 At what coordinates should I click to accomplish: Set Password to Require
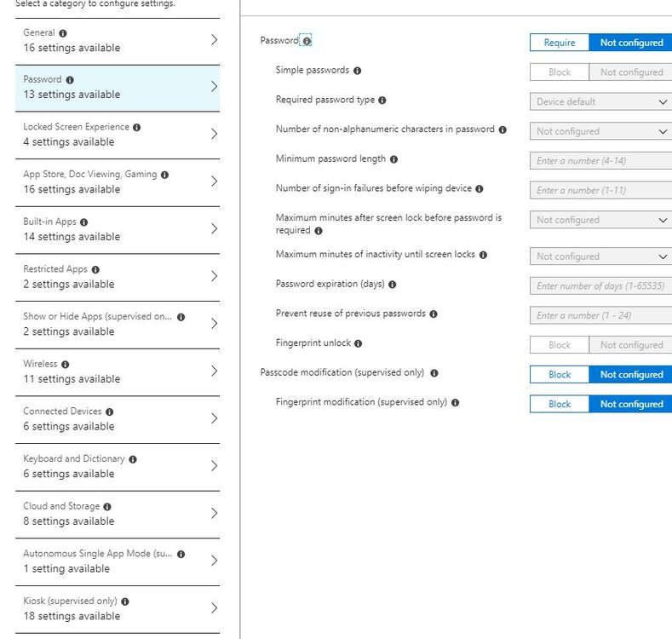[560, 43]
